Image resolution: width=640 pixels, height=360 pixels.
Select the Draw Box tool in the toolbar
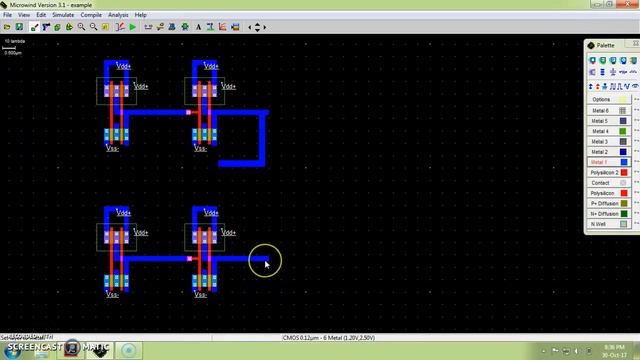click(34, 27)
